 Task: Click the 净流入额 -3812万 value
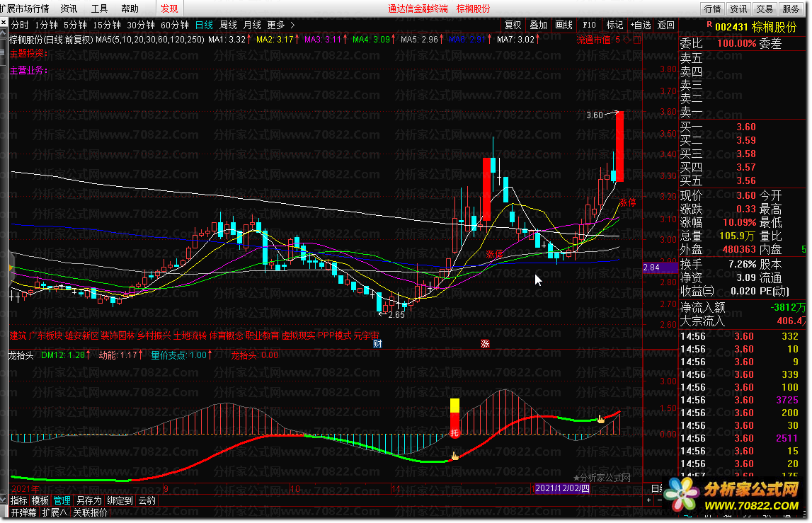click(x=787, y=308)
